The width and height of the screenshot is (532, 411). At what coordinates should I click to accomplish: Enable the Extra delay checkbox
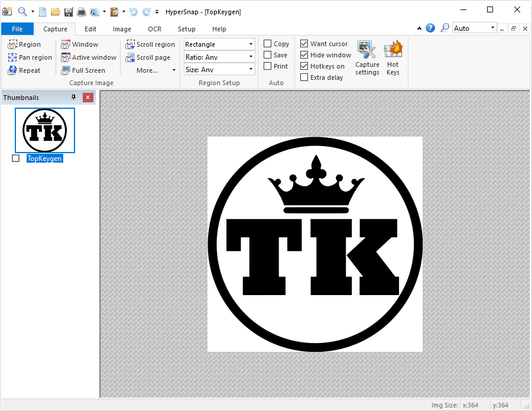pyautogui.click(x=304, y=77)
